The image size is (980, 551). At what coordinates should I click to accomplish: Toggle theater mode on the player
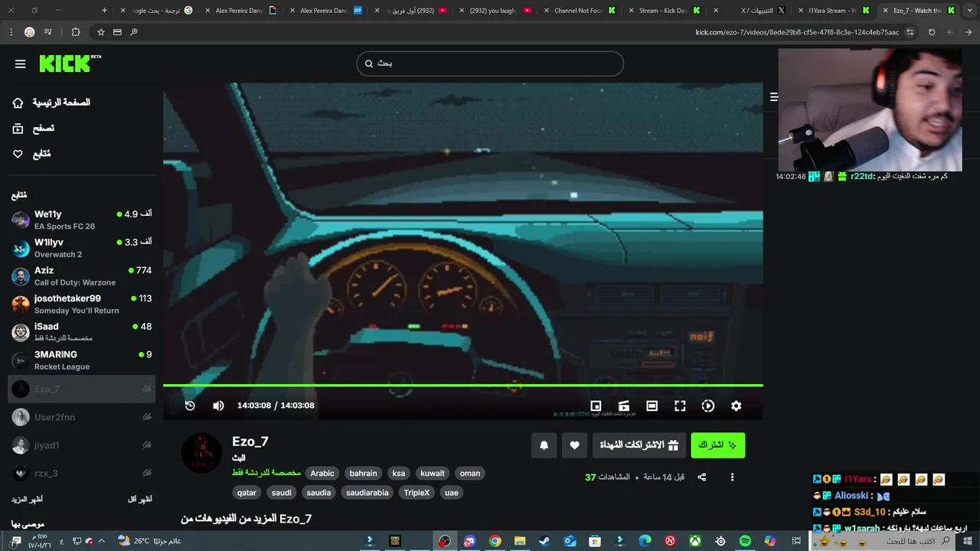pyautogui.click(x=652, y=406)
